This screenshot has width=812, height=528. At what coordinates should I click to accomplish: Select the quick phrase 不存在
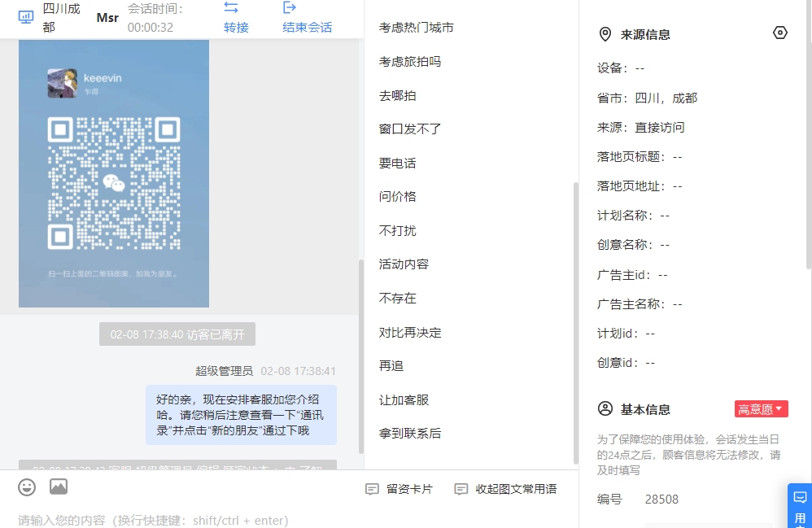[x=398, y=298]
